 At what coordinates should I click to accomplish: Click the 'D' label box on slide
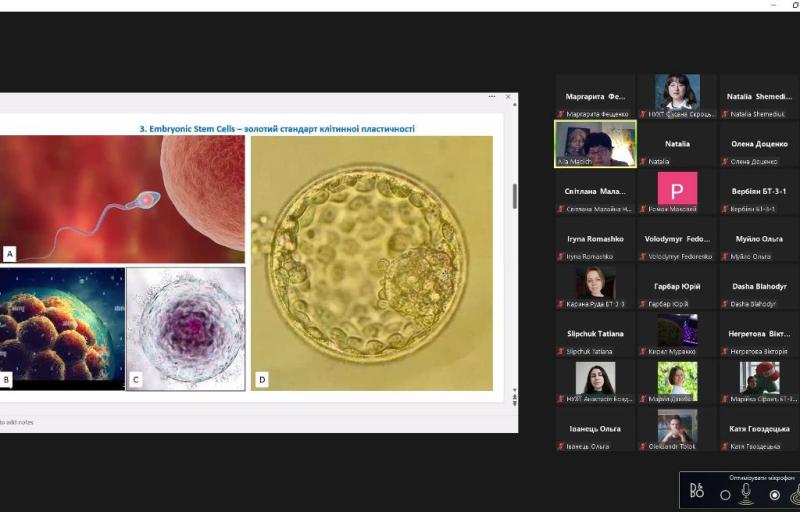[x=262, y=379]
